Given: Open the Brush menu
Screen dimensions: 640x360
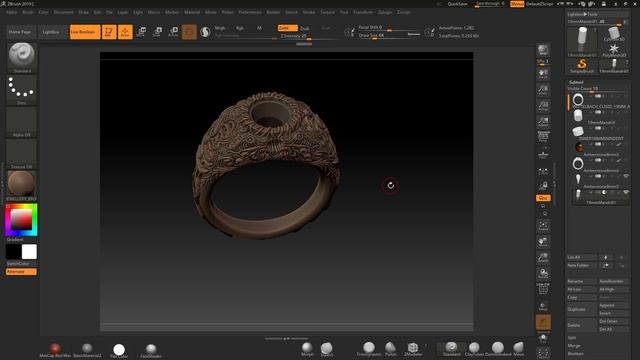Looking at the screenshot, I should [x=28, y=12].
